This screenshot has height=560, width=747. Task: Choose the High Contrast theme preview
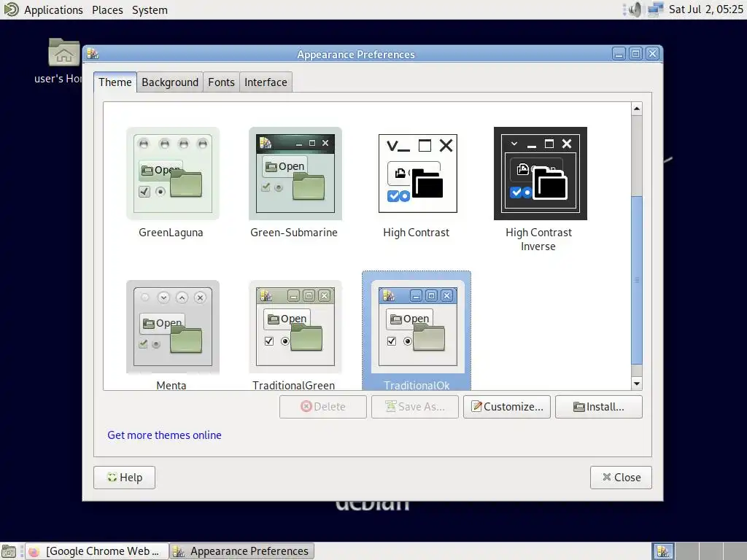(417, 174)
